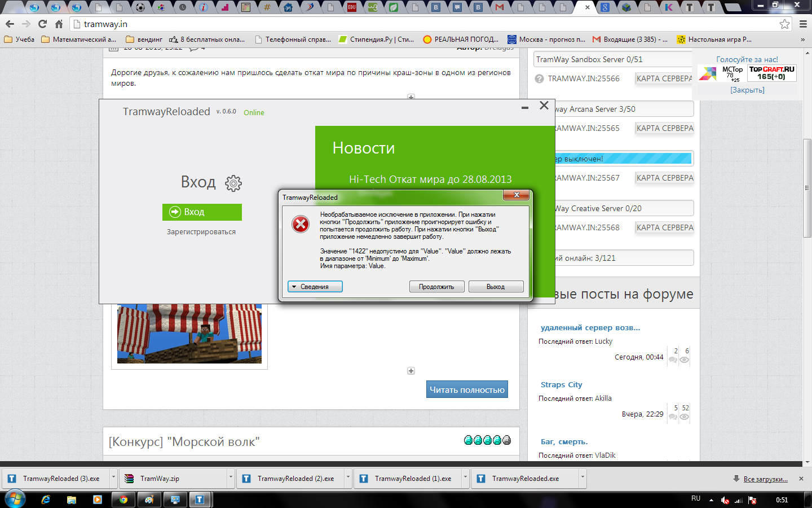
Task: Click Продолжить in the error dialog
Action: pyautogui.click(x=436, y=287)
